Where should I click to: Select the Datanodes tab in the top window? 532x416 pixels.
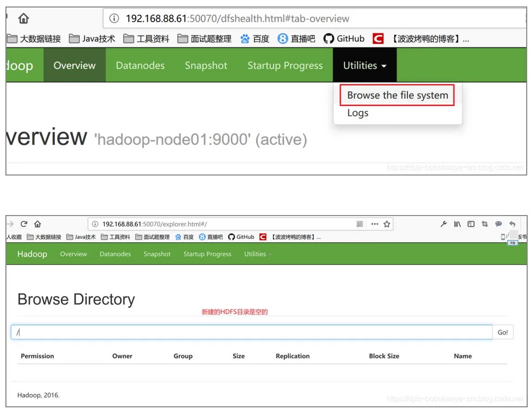[140, 65]
